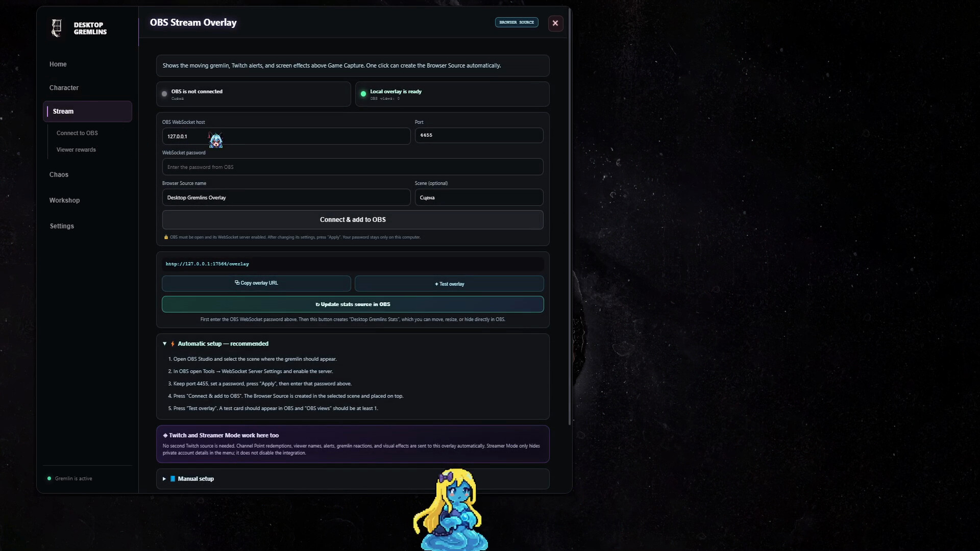Click the overlay URL text

207,264
